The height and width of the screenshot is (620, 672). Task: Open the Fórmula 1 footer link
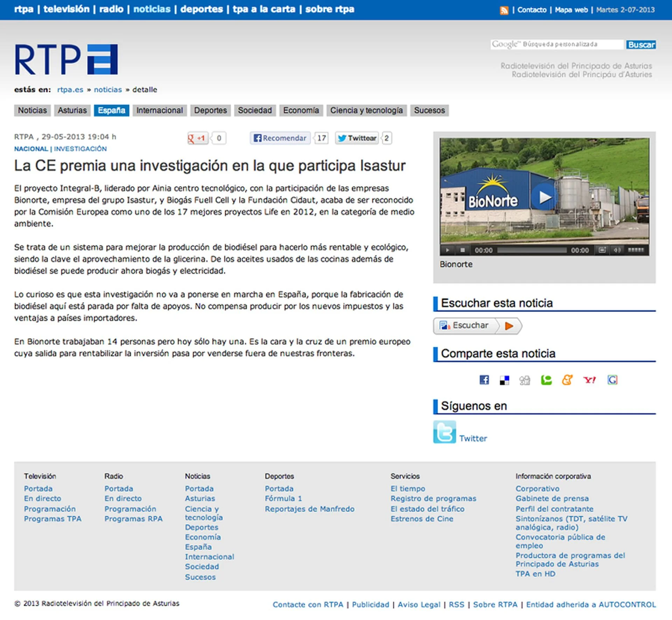[283, 498]
